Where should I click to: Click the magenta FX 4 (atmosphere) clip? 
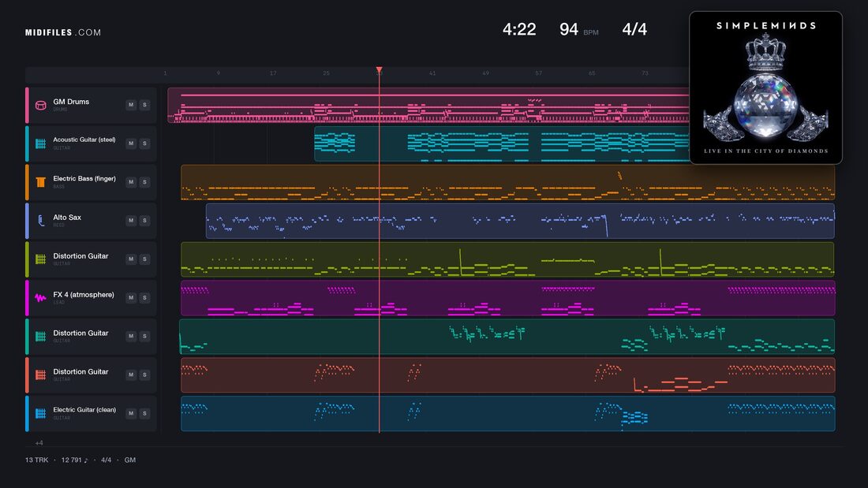point(507,298)
